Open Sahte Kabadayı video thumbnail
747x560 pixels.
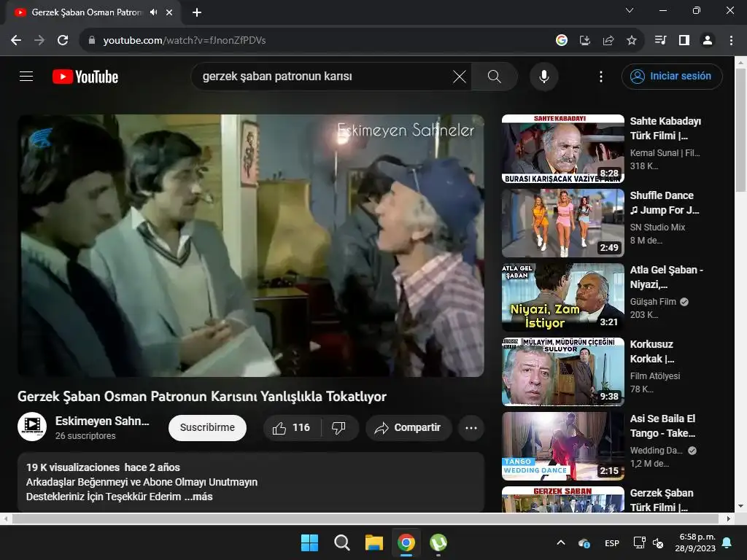coord(562,149)
